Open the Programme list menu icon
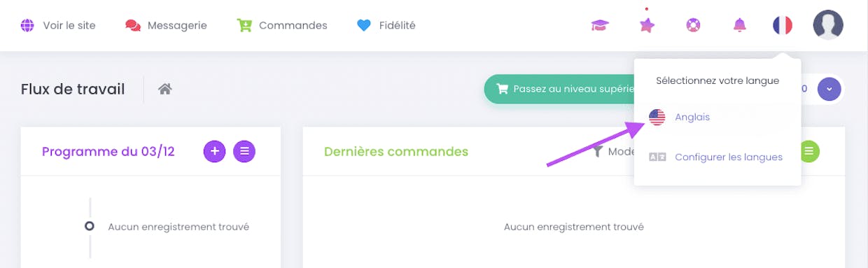868x268 pixels. 244,150
